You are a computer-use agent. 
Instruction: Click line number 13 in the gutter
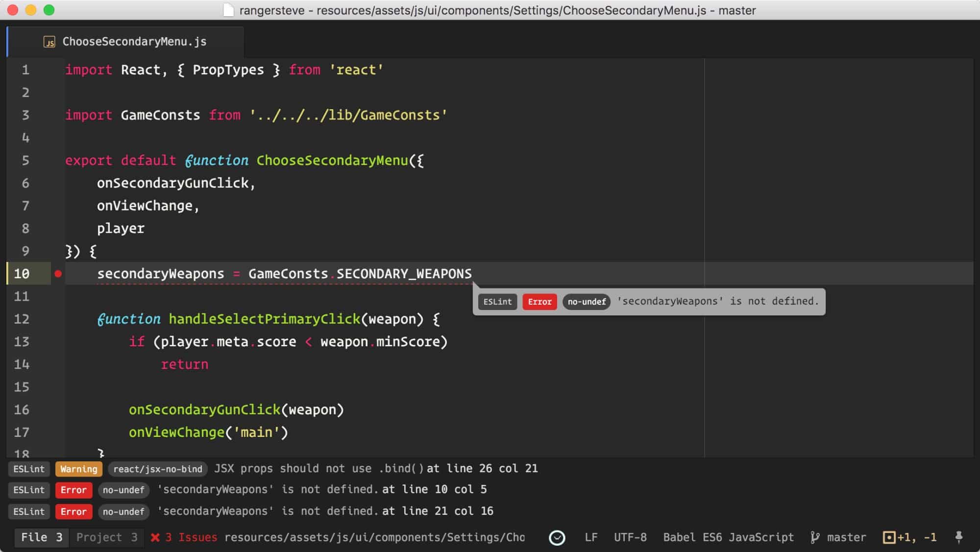coord(22,342)
